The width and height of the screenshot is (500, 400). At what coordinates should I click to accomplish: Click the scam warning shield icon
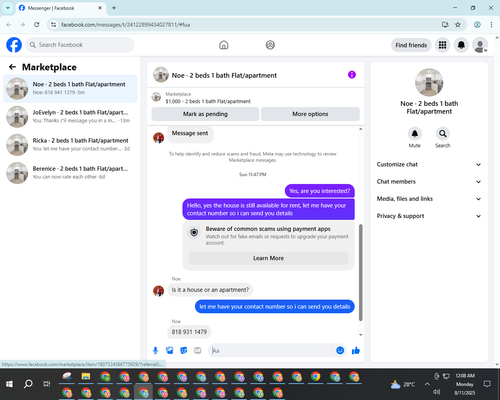point(194,232)
